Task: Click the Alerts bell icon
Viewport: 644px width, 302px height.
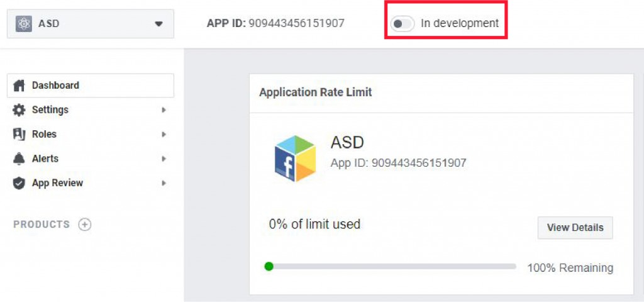Action: tap(19, 159)
